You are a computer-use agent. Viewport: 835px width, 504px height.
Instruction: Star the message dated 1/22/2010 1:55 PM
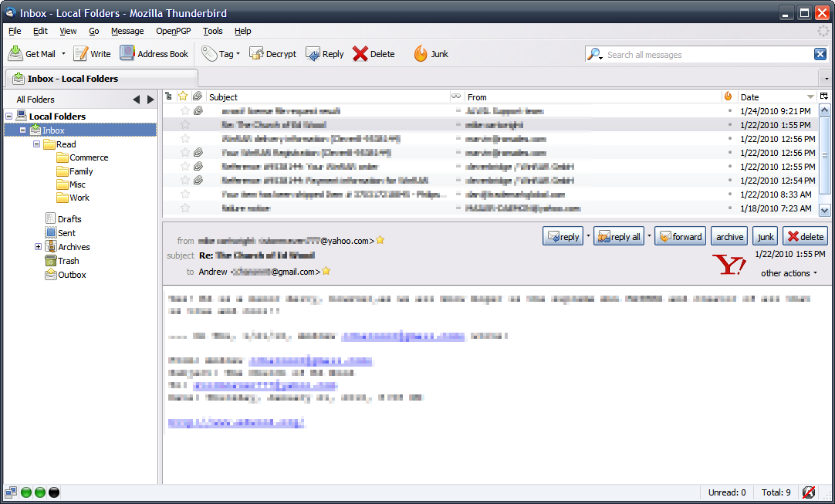(184, 125)
